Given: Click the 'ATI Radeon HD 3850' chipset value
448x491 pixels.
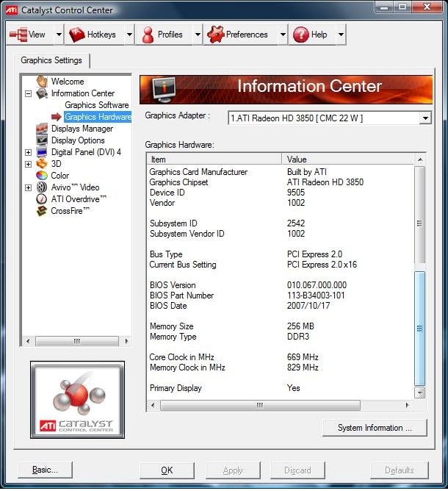Looking at the screenshot, I should pyautogui.click(x=325, y=182).
